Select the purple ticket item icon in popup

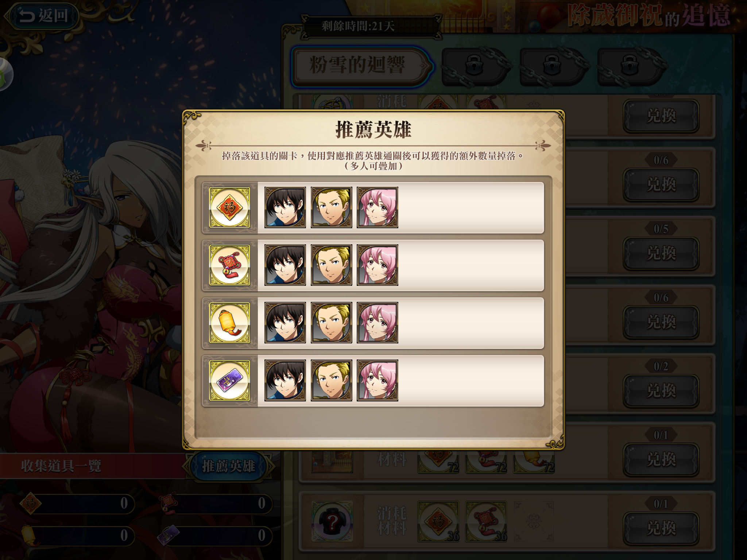click(x=229, y=380)
